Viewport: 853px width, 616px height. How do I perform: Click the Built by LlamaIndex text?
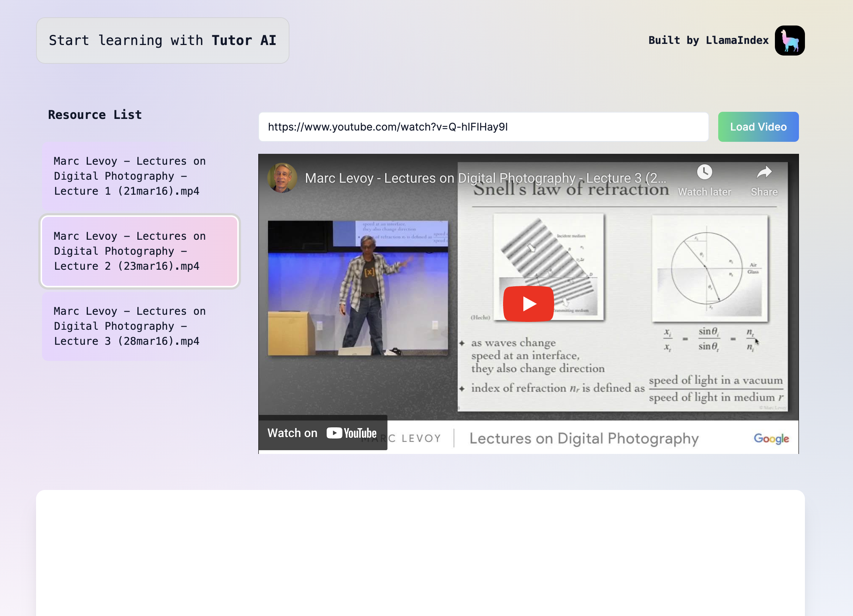coord(708,41)
